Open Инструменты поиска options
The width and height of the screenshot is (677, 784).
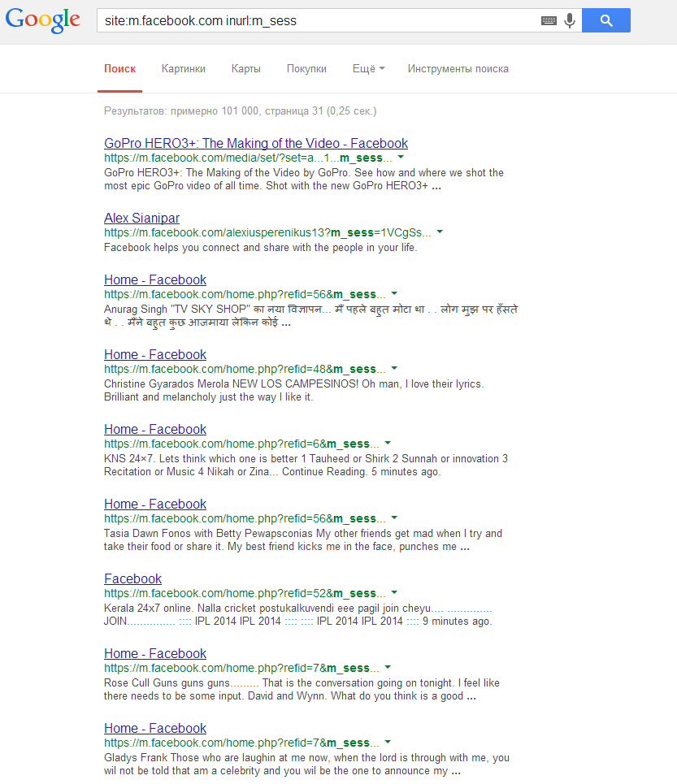pos(458,69)
